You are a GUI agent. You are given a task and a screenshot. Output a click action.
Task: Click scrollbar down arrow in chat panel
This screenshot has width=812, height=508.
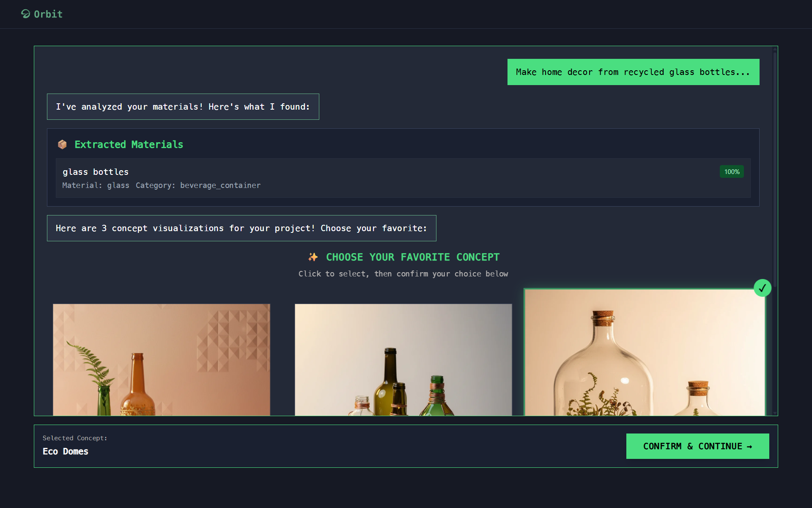click(775, 413)
